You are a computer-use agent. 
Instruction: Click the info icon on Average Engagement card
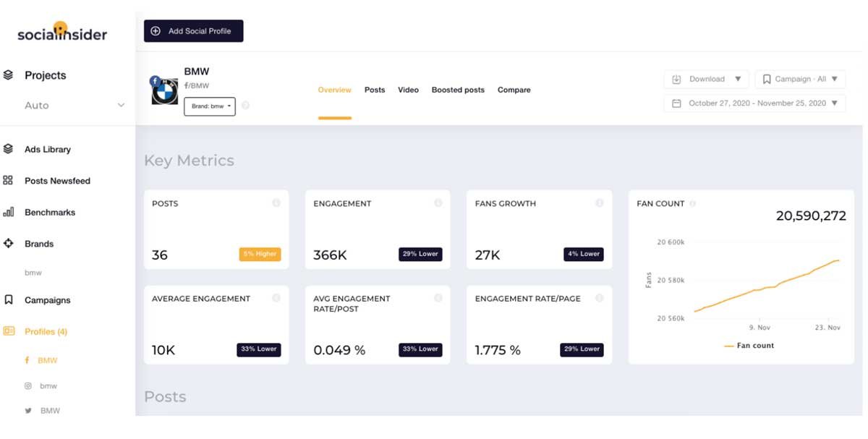point(276,298)
